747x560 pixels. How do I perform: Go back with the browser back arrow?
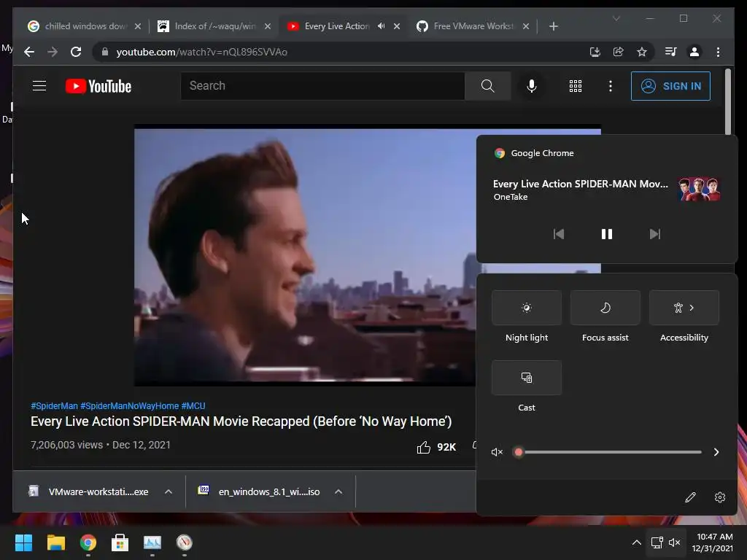[x=29, y=52]
